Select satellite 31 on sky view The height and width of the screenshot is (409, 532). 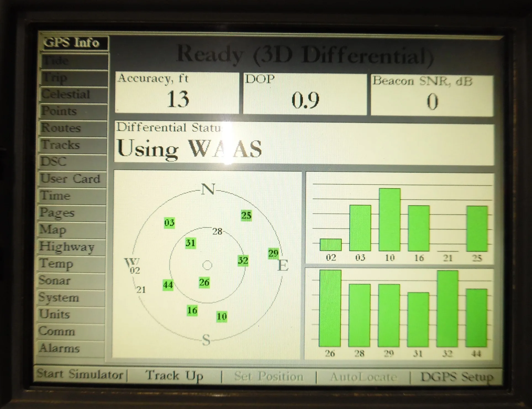click(x=191, y=243)
